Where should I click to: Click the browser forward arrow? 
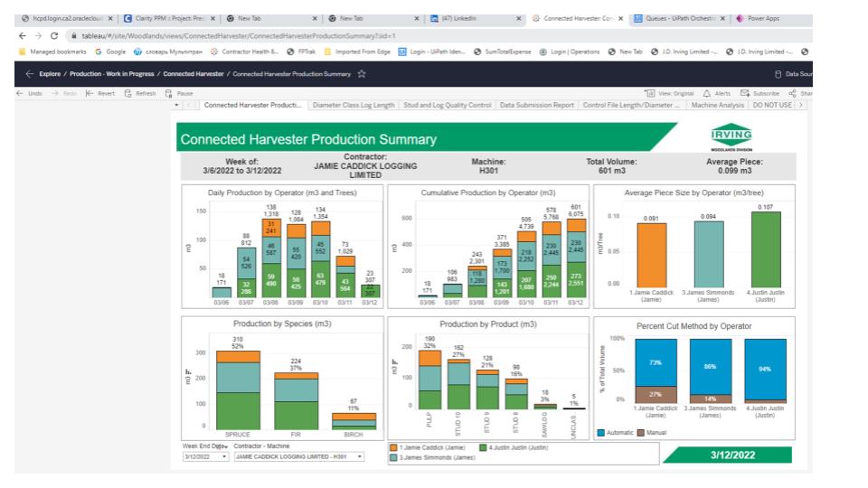tap(38, 35)
